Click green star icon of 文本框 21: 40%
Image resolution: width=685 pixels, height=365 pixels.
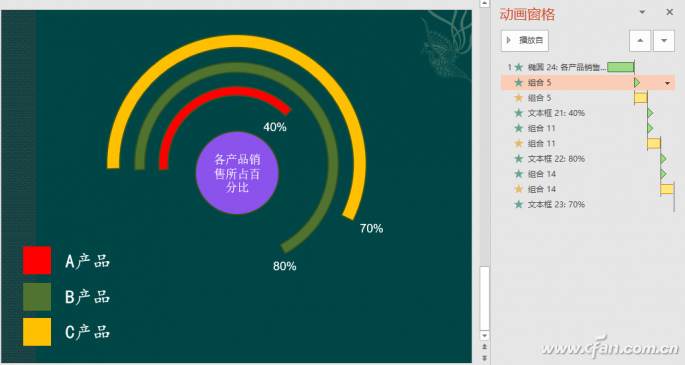[519, 113]
